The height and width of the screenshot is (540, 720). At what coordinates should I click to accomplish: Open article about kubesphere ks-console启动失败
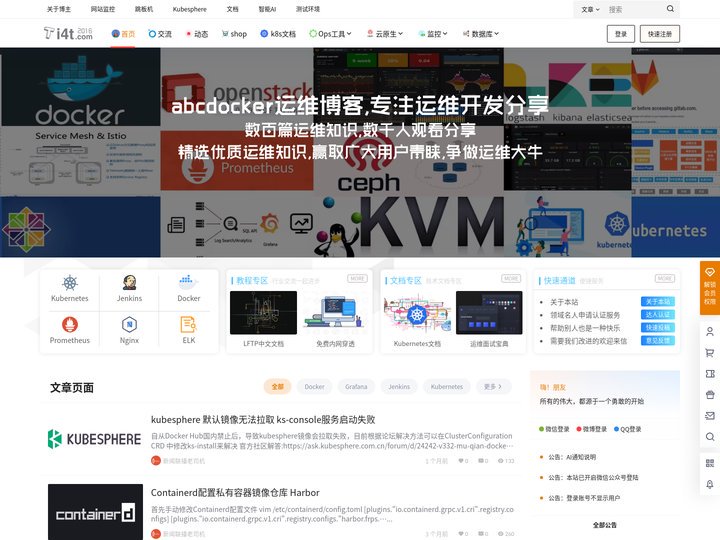[x=263, y=419]
